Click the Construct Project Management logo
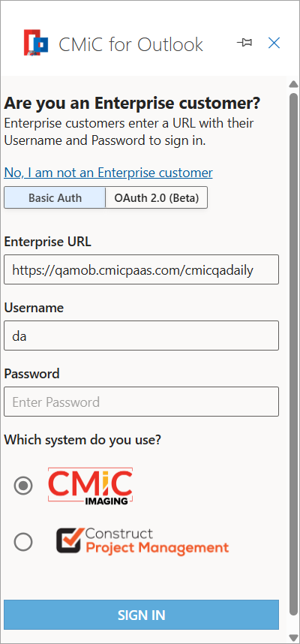 tap(142, 540)
